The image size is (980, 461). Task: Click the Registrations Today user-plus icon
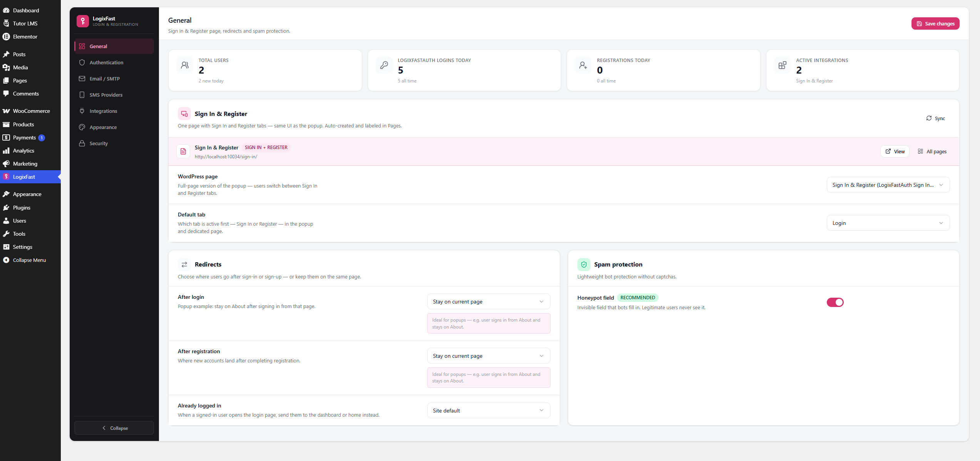[583, 65]
